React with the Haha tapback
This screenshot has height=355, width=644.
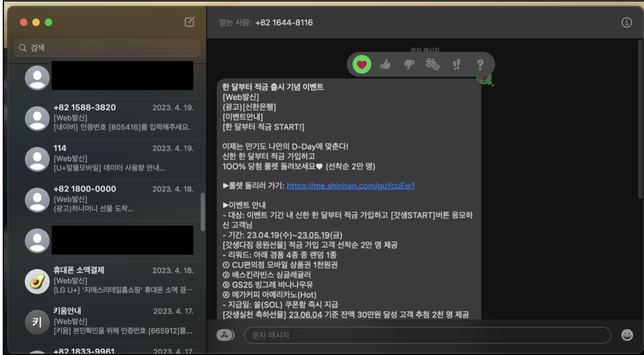433,65
